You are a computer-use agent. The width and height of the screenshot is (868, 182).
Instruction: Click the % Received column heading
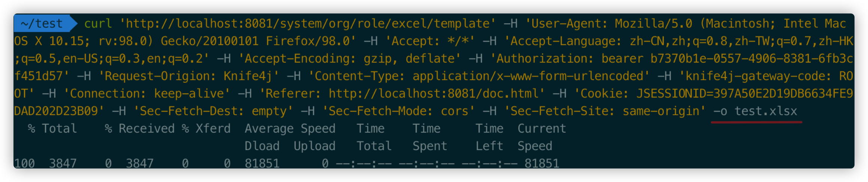tap(140, 128)
